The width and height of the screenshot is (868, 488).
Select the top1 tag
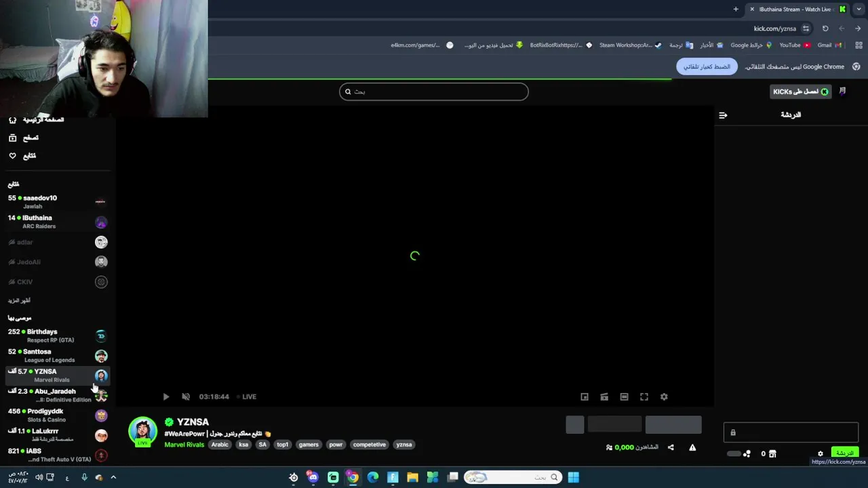click(283, 445)
